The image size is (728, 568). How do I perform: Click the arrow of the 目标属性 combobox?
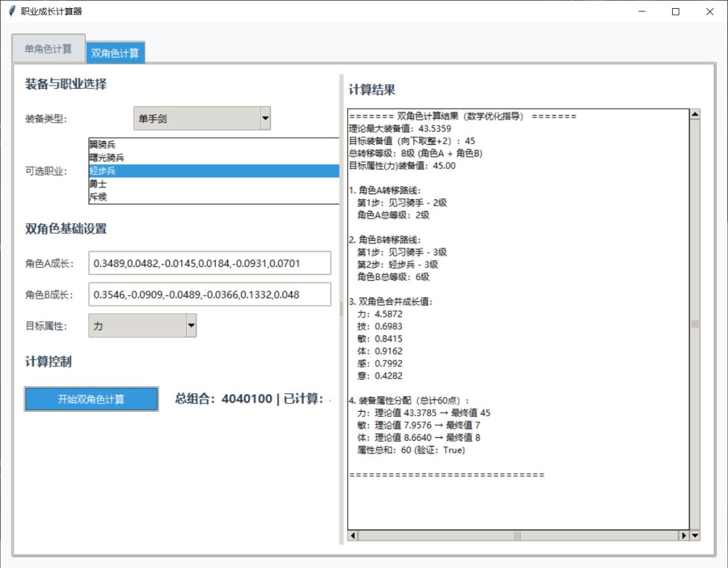coord(191,325)
